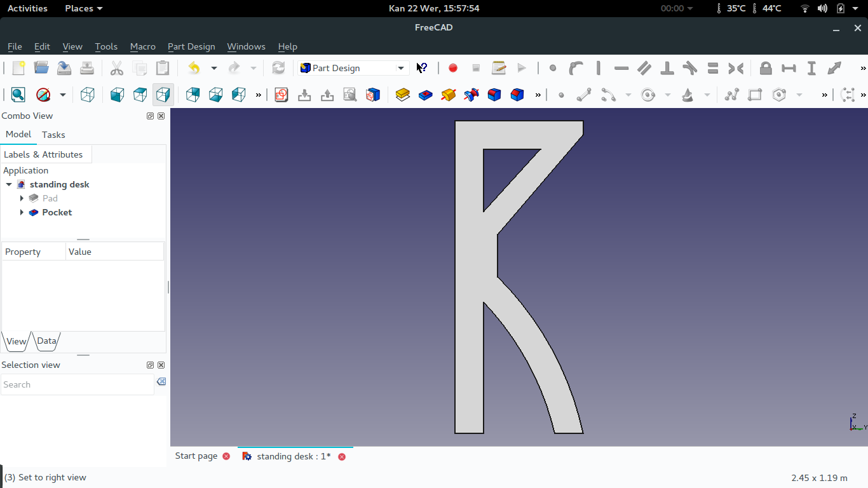This screenshot has height=488, width=868.
Task: Apply the Fillet tool
Action: (494, 94)
